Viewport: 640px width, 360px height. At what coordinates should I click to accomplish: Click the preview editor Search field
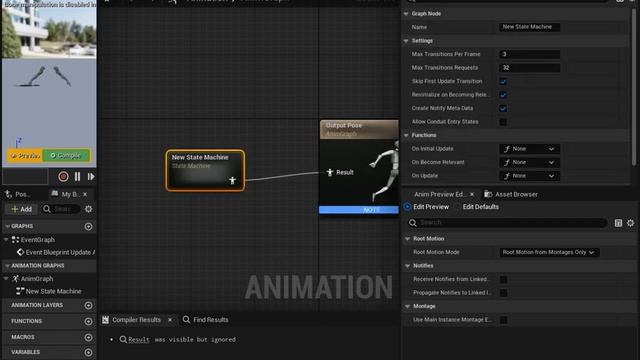pos(507,223)
